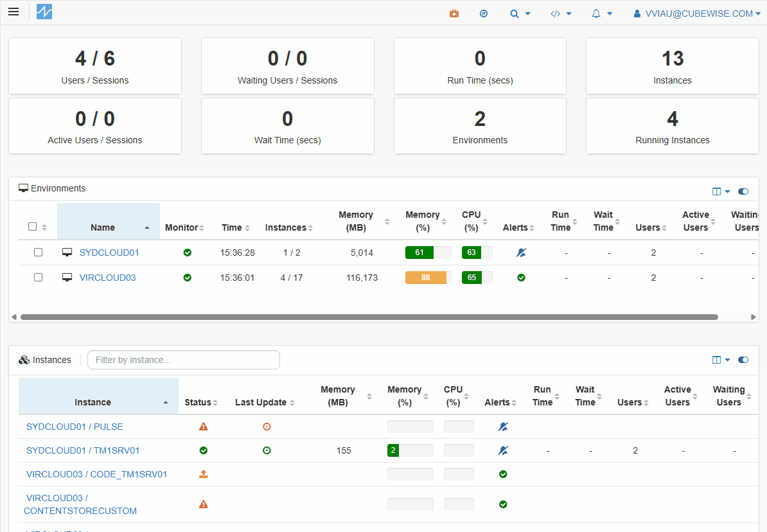Click VIRCLOUD03 alerts green check icon
Screen dimensions: 767x532
522,278
